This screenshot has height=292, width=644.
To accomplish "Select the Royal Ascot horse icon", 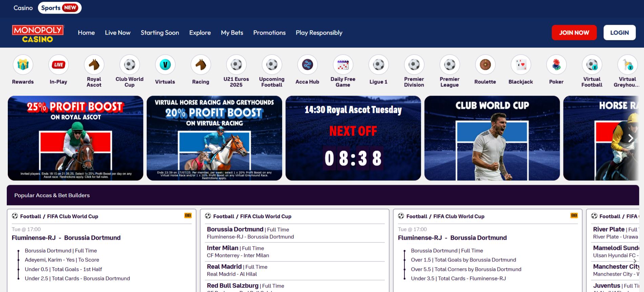I will [x=94, y=65].
